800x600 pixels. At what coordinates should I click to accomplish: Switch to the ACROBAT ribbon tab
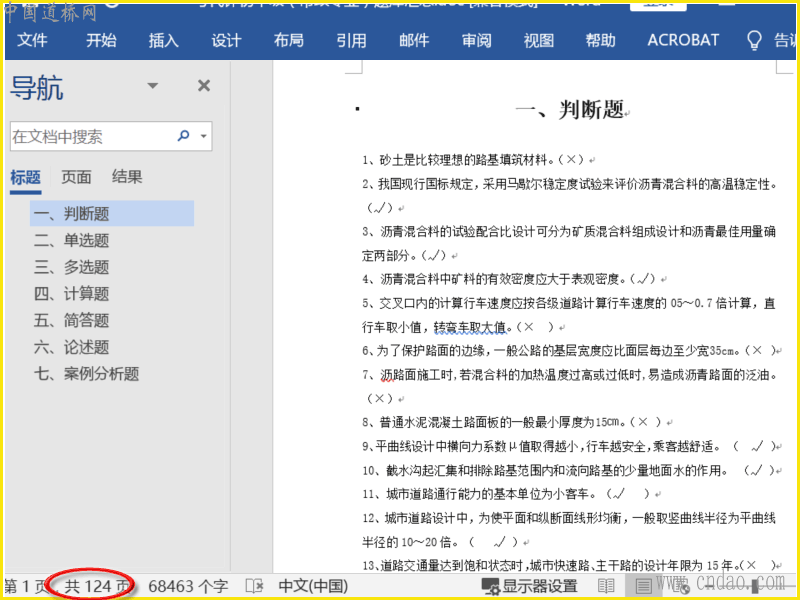pos(683,40)
